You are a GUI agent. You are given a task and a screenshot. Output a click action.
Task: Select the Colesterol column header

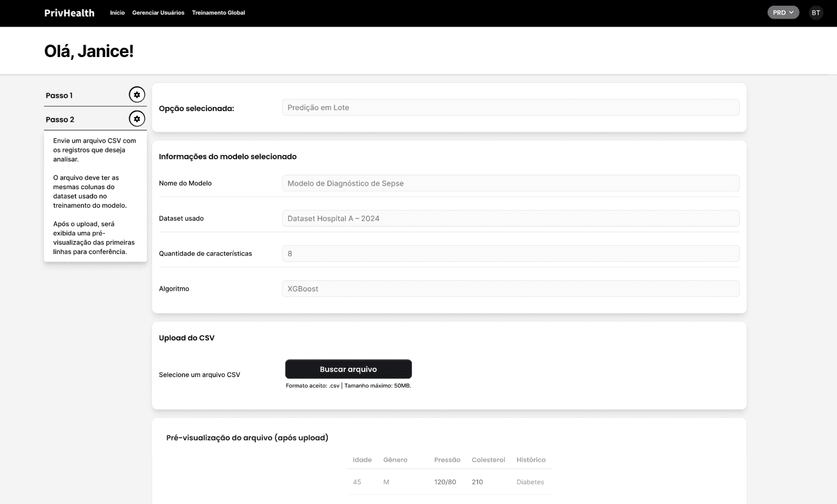(488, 459)
